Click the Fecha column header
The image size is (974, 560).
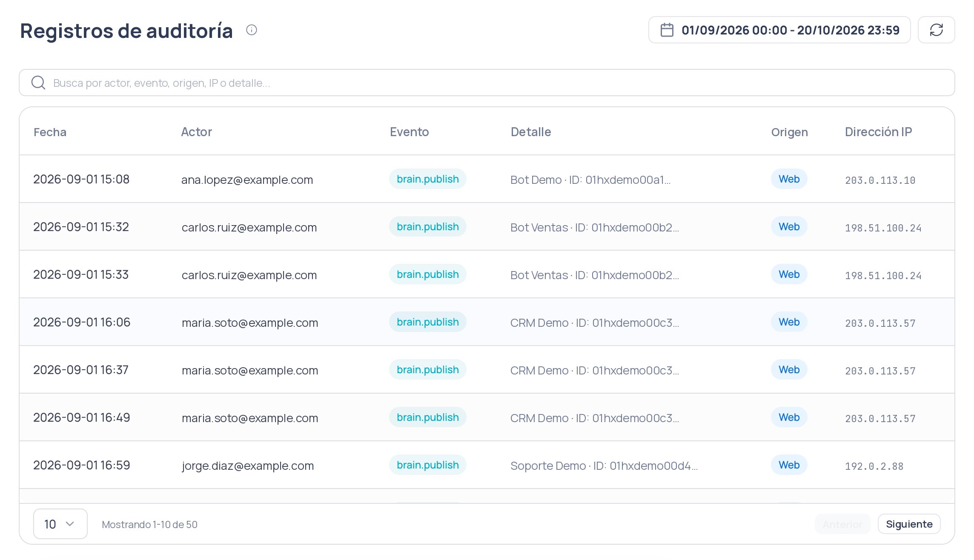click(x=50, y=132)
